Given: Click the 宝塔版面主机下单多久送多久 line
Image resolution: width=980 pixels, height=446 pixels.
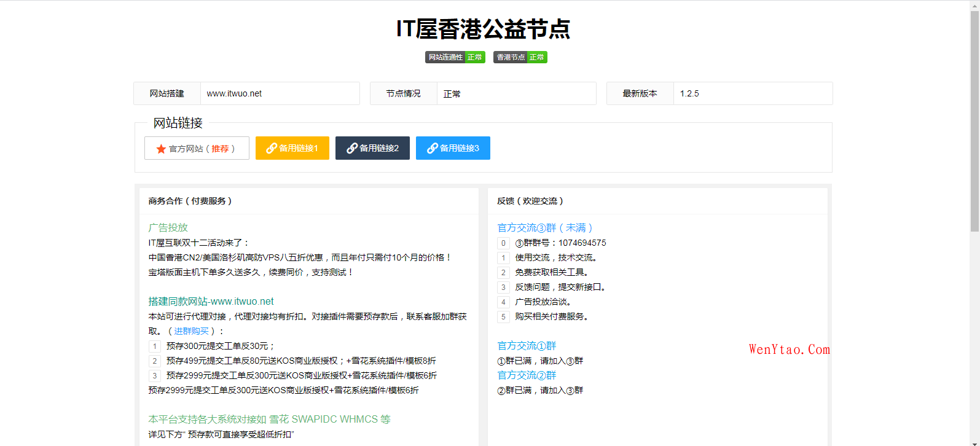Looking at the screenshot, I should click(251, 272).
